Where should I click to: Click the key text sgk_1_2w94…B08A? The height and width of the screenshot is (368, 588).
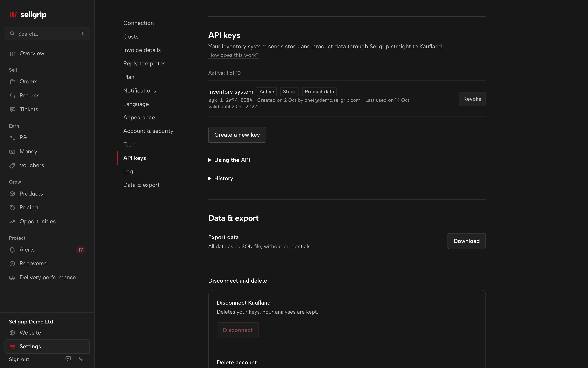pyautogui.click(x=230, y=100)
